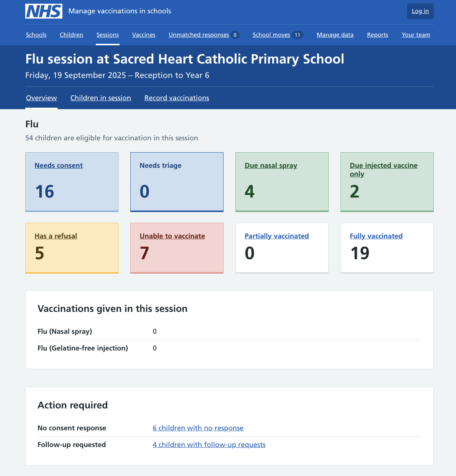Go to Reports
This screenshot has width=456, height=476.
pyautogui.click(x=377, y=35)
